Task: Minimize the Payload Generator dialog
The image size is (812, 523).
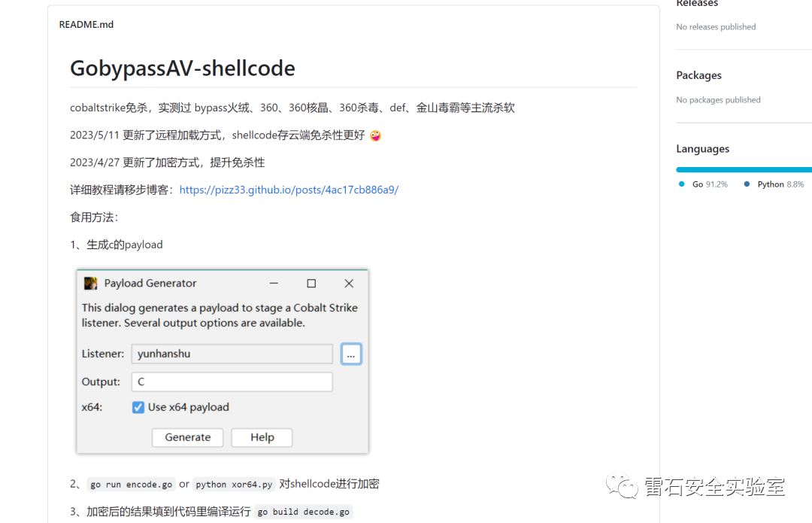Action: point(274,283)
